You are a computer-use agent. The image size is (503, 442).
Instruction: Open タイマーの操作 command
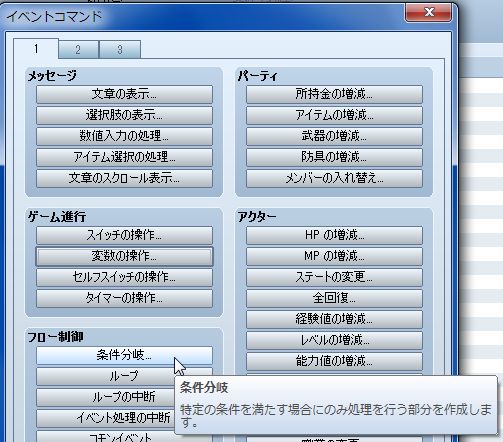[124, 298]
